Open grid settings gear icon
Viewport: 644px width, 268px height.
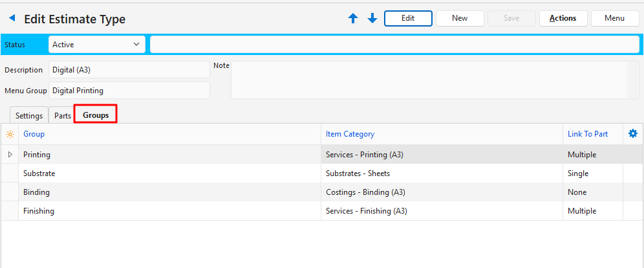click(633, 134)
